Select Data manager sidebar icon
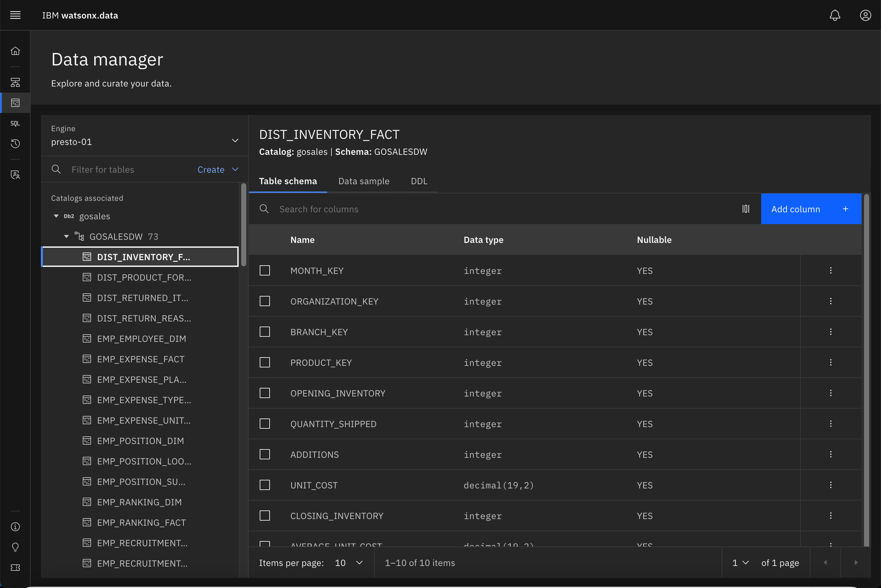Screen dimensions: 881x588 coord(15,103)
